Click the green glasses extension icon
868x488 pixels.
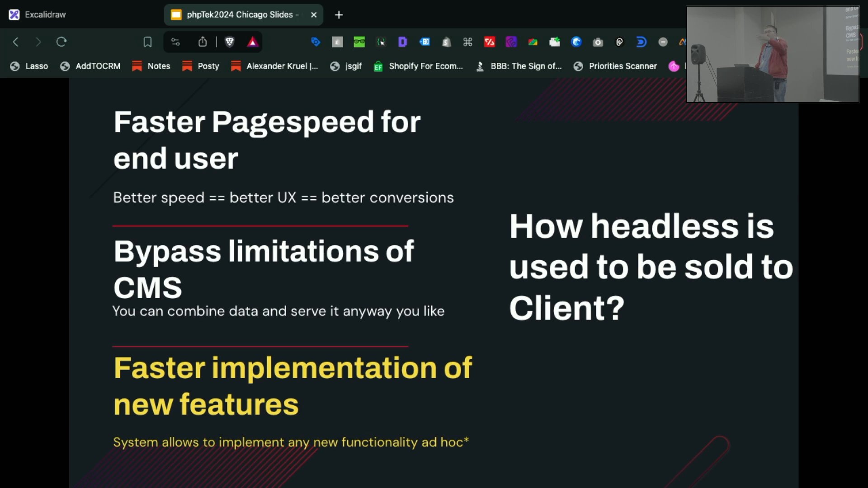pos(359,42)
